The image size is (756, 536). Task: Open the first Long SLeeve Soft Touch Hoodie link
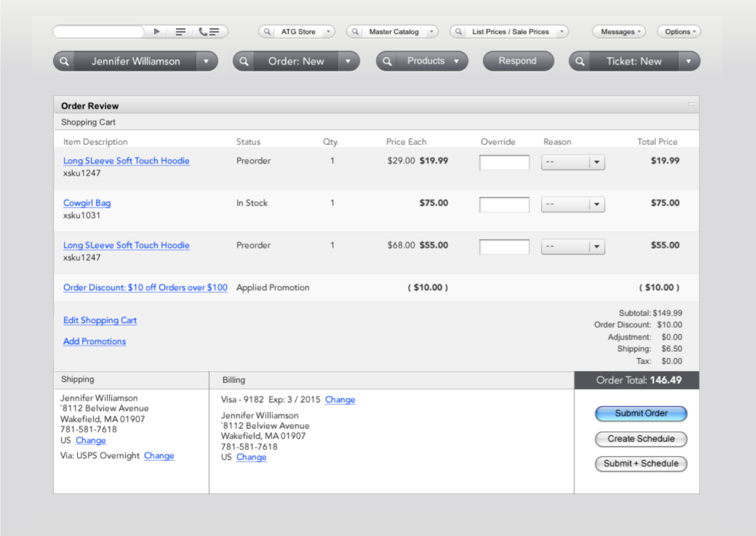[x=126, y=161]
